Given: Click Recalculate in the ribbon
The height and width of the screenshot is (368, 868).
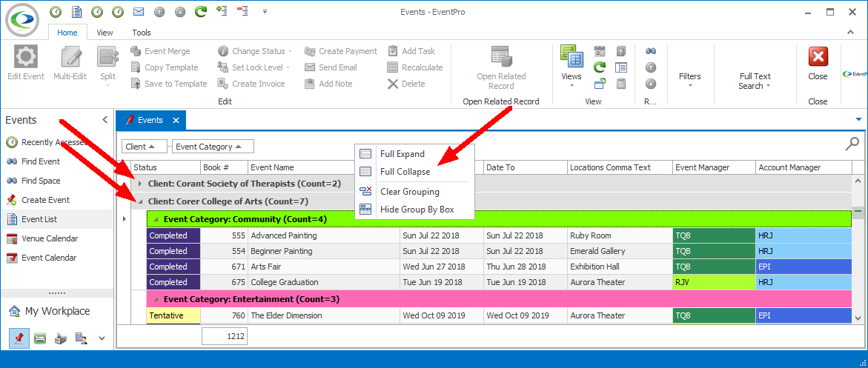Looking at the screenshot, I should pos(414,67).
